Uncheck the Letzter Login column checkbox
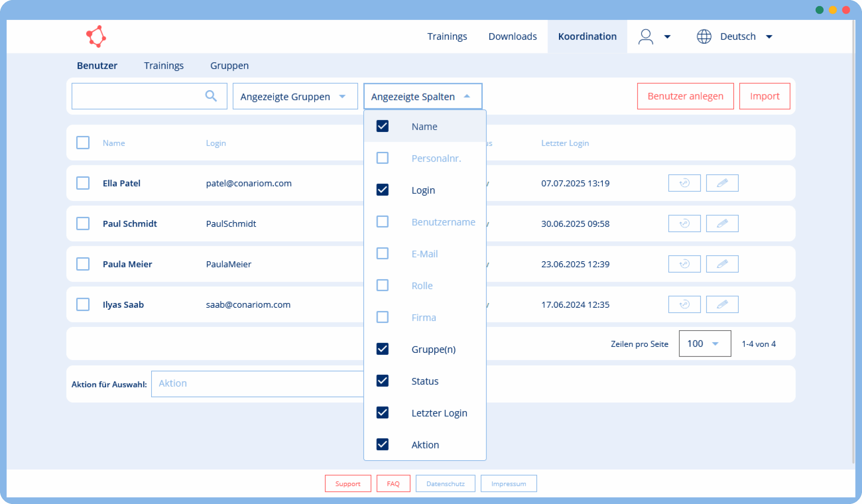Image resolution: width=862 pixels, height=504 pixels. pyautogui.click(x=382, y=413)
